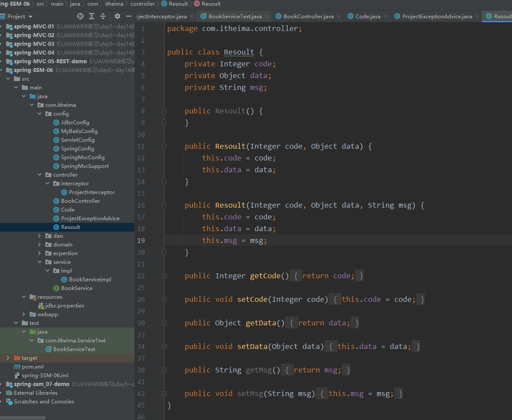512x420 pixels.
Task: Expand the dao package folder
Action: (40, 236)
